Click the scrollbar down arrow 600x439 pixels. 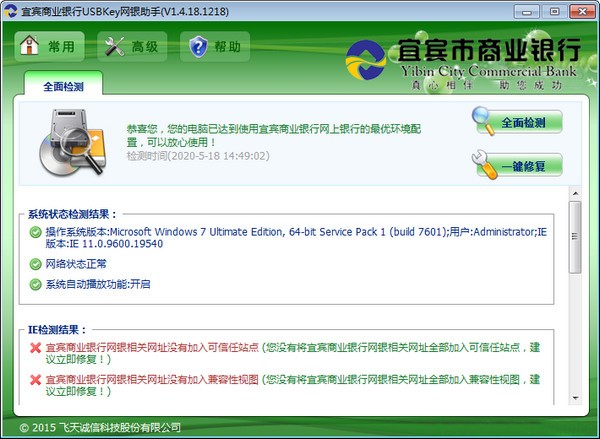pos(575,398)
